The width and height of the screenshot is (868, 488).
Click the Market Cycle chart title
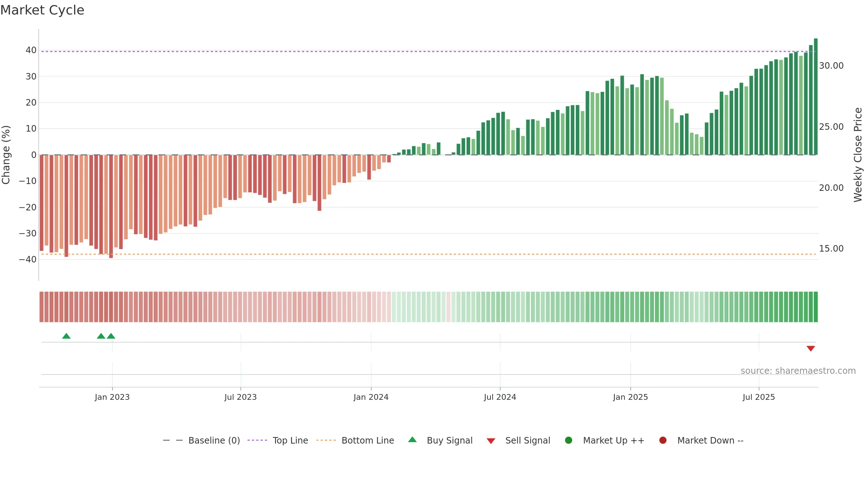pos(42,10)
